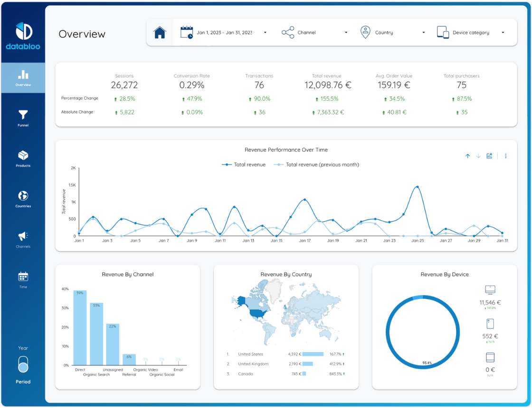Screen dimensions: 532x408
Task: Click the Jan 25 peak data point
Action: coord(418,187)
